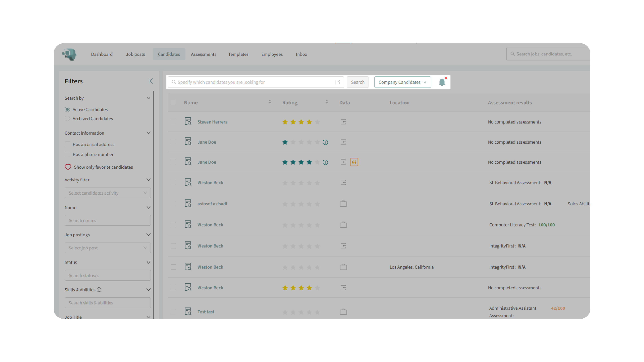The image size is (644, 362).
Task: Click the info icon beside Jane Doe's one-star rating
Action: (325, 142)
